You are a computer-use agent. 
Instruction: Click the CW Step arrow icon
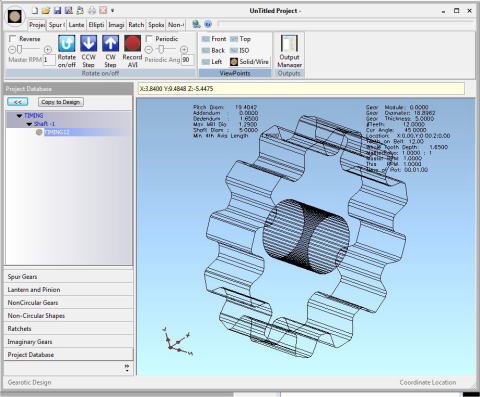click(110, 44)
